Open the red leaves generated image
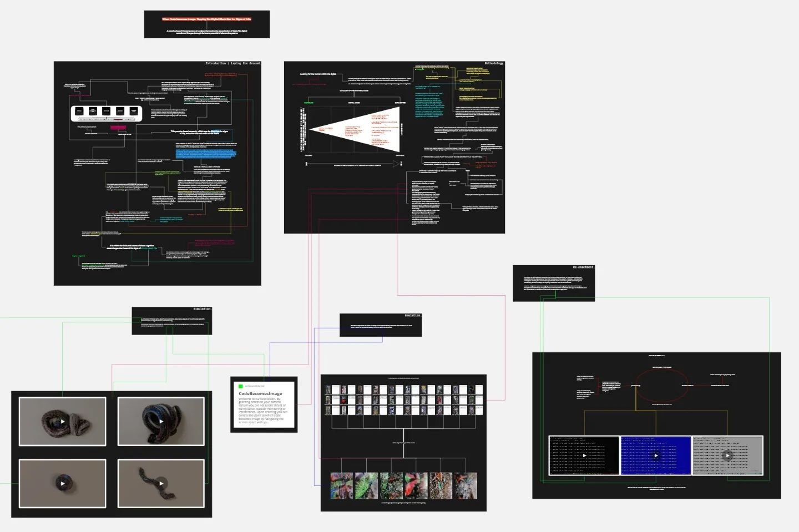The image size is (799, 532). pos(416,485)
